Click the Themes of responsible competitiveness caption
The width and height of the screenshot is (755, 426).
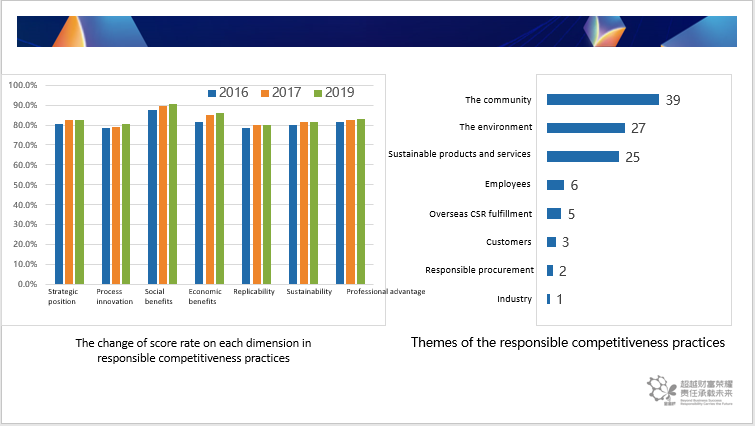[568, 343]
